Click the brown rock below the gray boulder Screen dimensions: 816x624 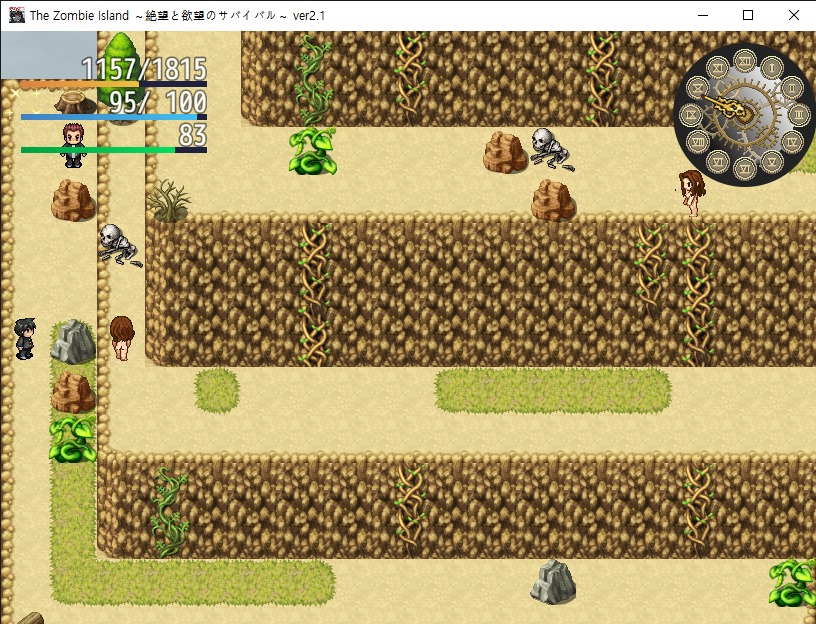[x=73, y=392]
